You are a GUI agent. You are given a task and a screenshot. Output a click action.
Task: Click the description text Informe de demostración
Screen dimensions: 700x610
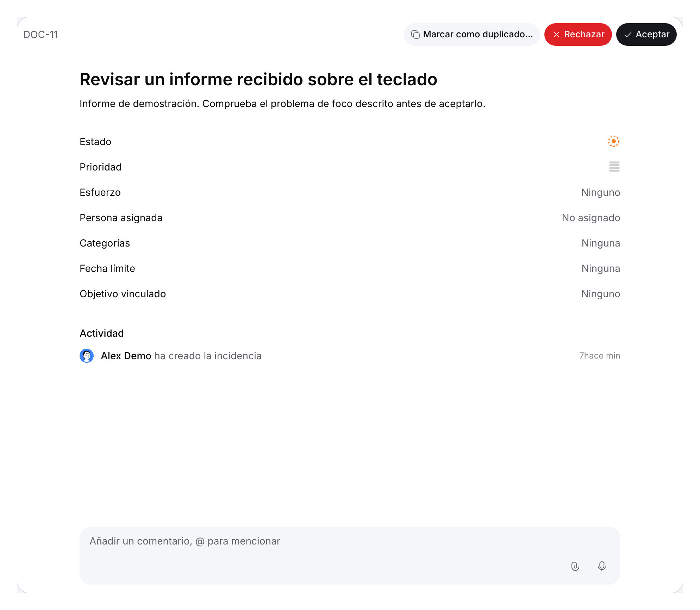[282, 104]
